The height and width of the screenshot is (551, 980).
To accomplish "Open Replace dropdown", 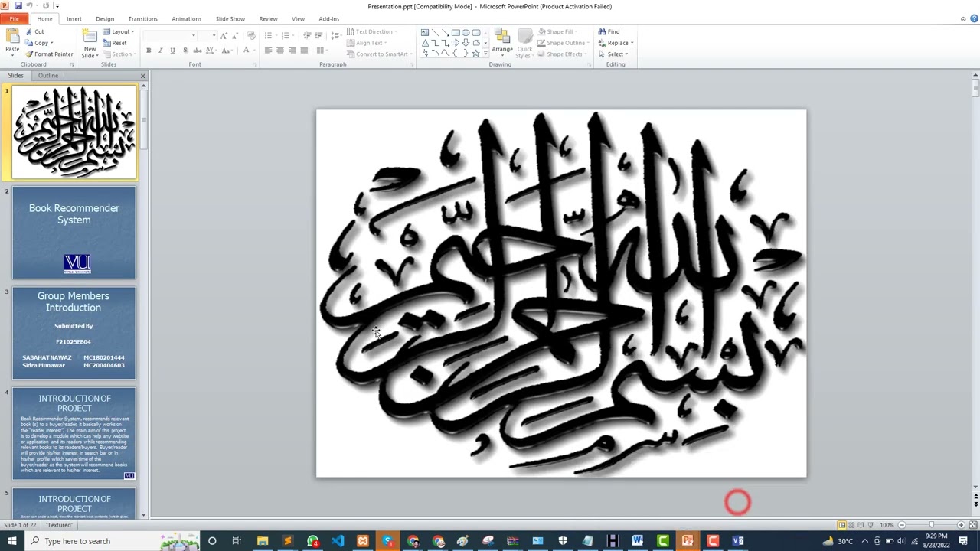I will [x=616, y=43].
